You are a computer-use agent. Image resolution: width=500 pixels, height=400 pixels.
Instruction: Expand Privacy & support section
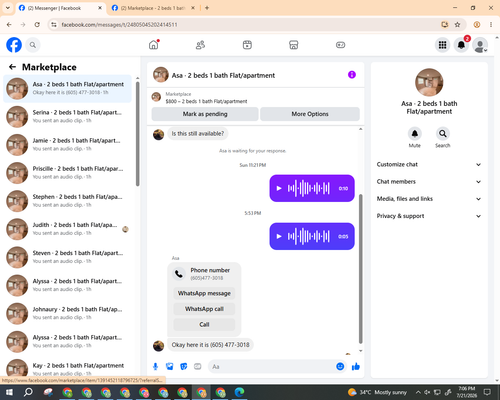[429, 216]
